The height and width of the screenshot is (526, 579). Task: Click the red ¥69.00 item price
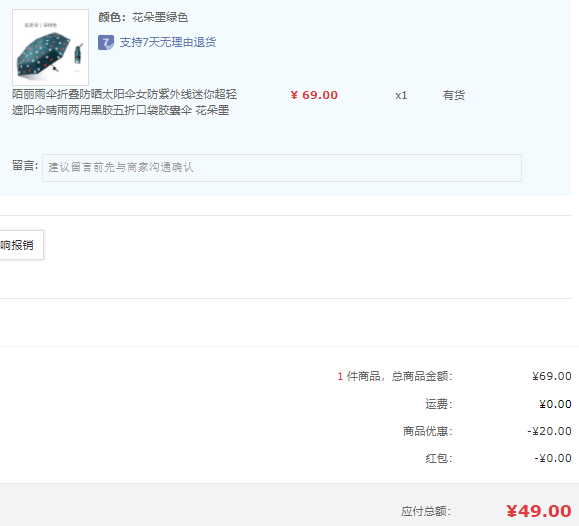point(314,95)
